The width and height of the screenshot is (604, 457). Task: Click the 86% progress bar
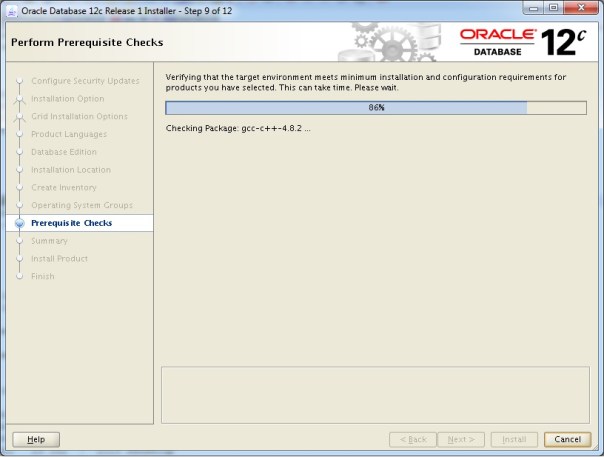[375, 108]
